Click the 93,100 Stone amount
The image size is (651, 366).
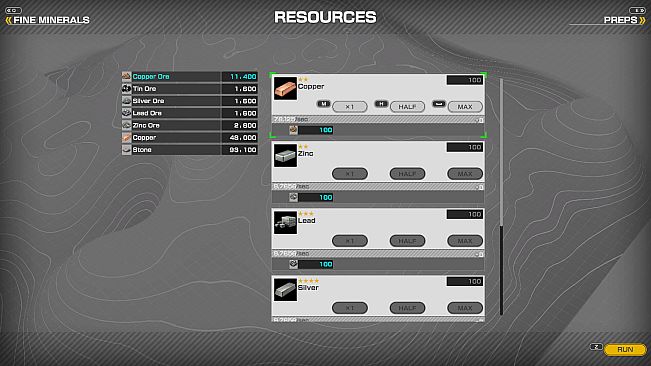243,150
